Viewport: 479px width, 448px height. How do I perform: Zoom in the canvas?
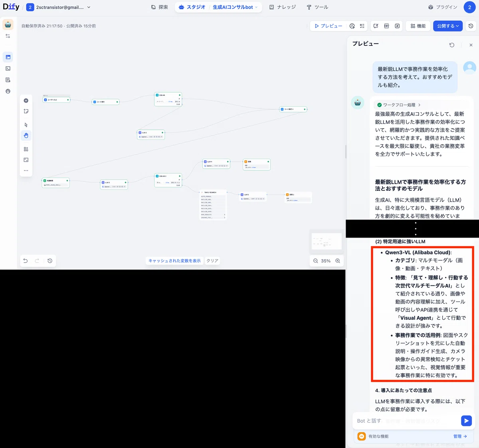(338, 261)
